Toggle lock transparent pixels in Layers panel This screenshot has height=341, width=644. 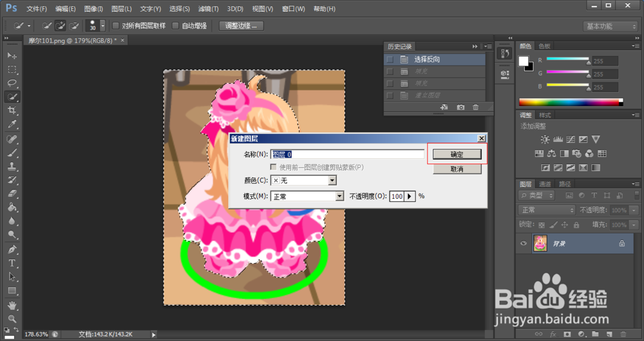pos(542,225)
